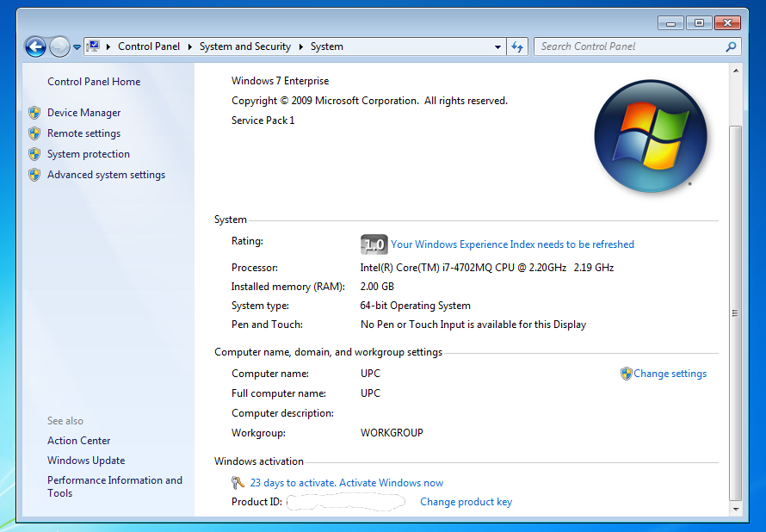
Task: Select System and Security in breadcrumb
Action: tap(244, 46)
